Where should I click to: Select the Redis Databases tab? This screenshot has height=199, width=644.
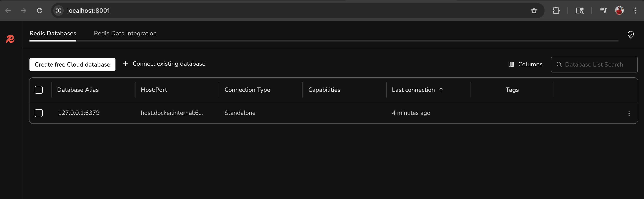[53, 33]
